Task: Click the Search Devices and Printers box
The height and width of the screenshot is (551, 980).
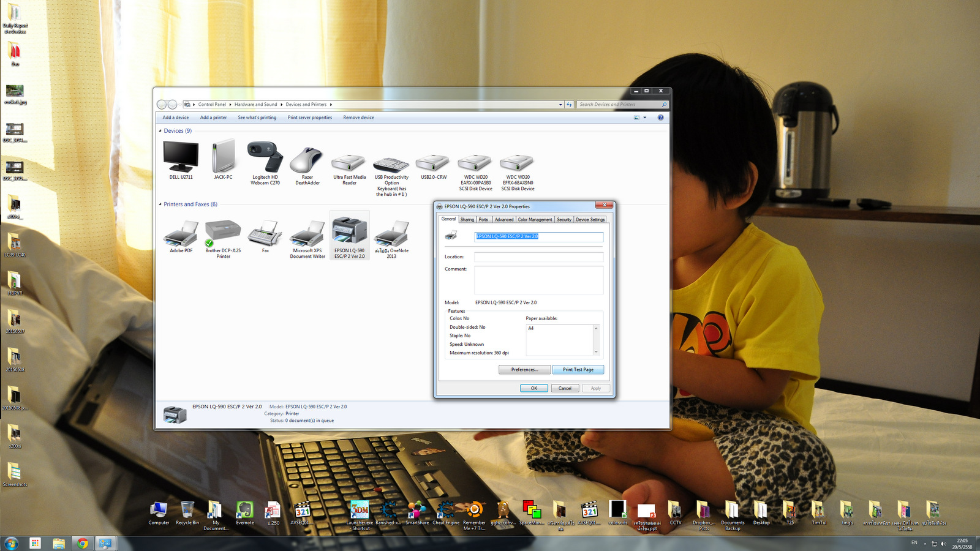Action: [622, 105]
